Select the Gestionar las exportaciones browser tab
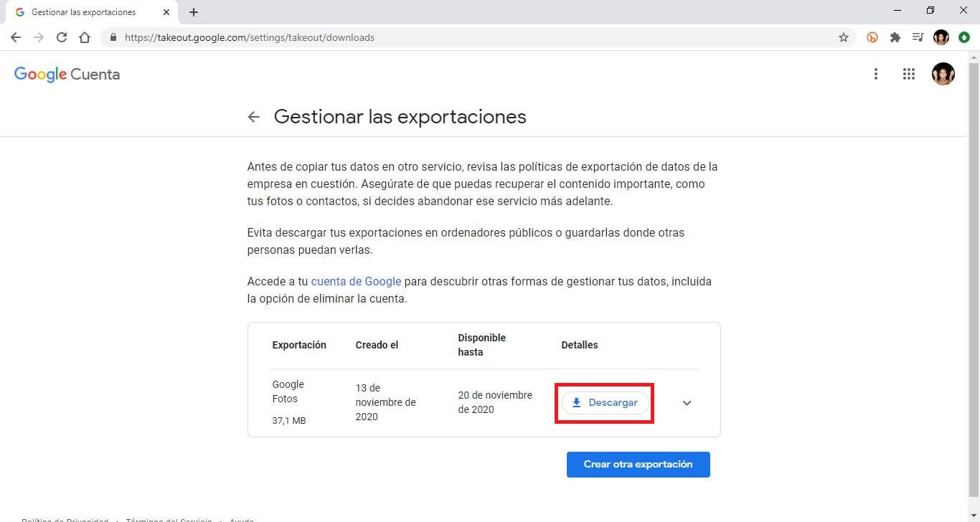 click(x=91, y=12)
